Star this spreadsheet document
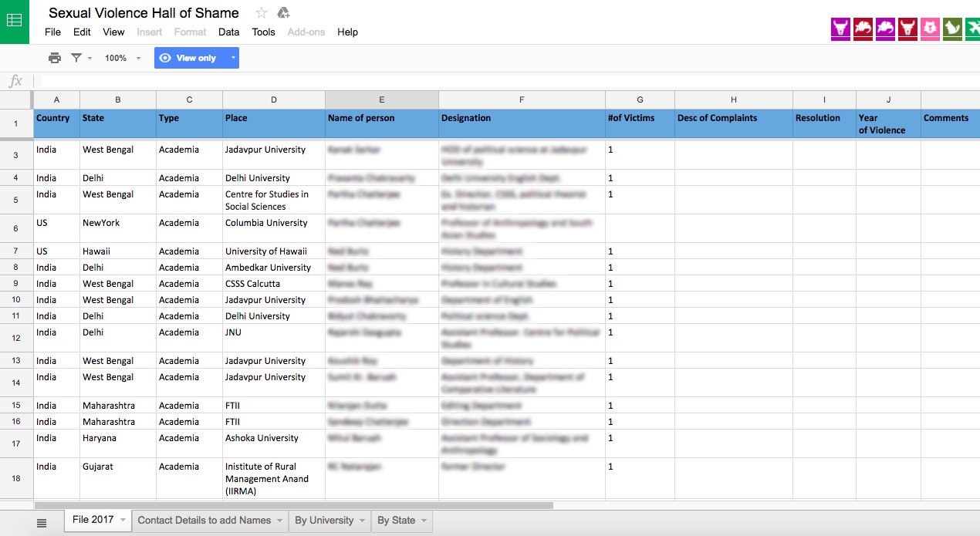Image resolution: width=980 pixels, height=536 pixels. point(262,12)
